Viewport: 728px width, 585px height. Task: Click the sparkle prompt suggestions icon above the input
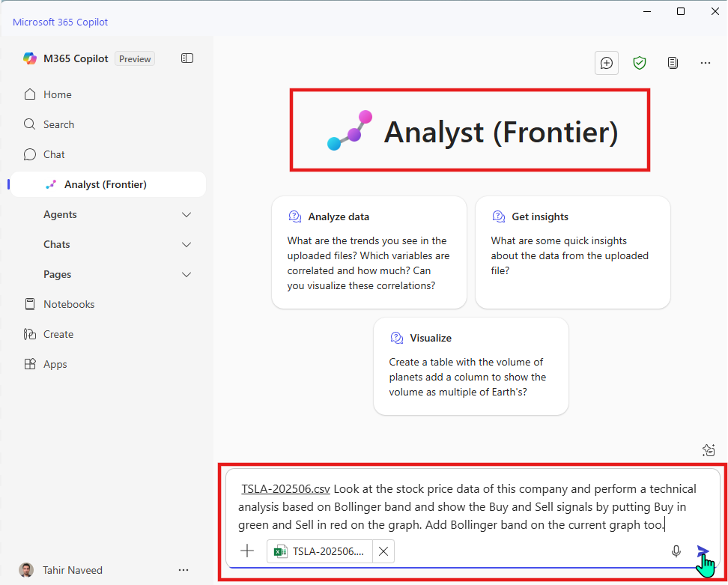pyautogui.click(x=709, y=449)
